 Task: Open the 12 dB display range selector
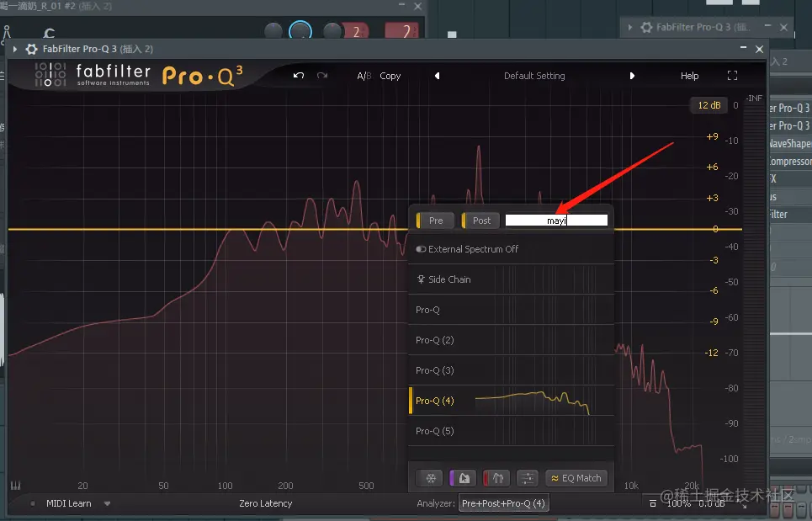tap(709, 105)
